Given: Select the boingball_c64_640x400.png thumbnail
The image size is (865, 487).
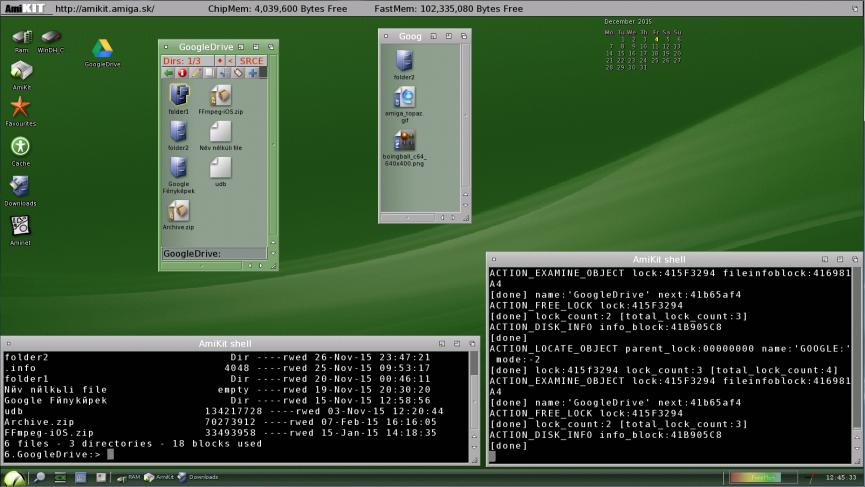Looking at the screenshot, I should [x=405, y=141].
